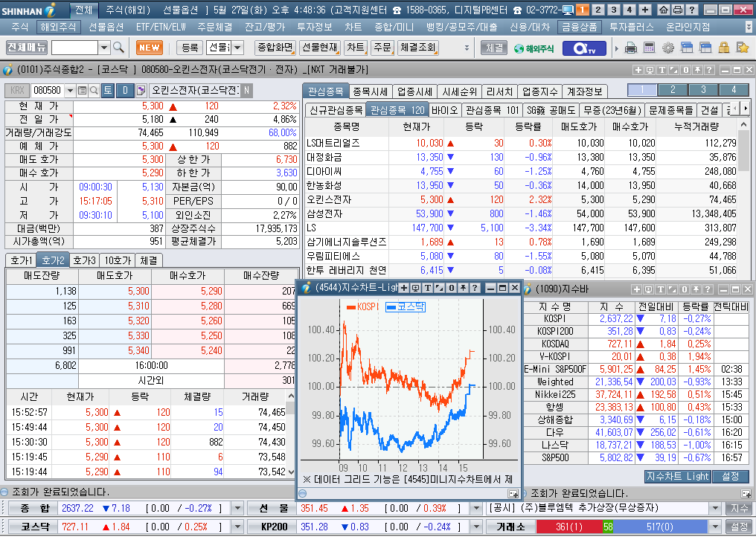This screenshot has width=756, height=537.
Task: Click the second window layout icon before padlock
Action: 705,48
